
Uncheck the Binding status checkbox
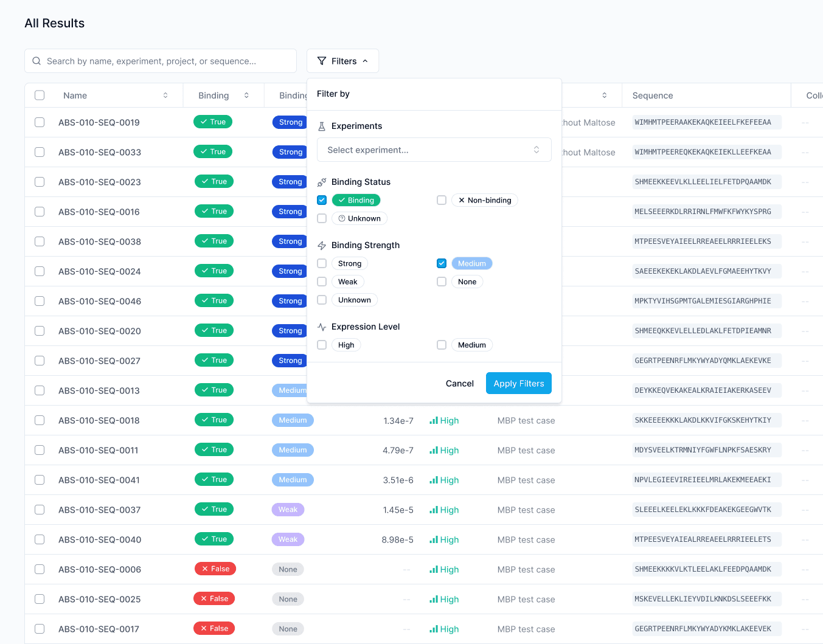point(322,200)
